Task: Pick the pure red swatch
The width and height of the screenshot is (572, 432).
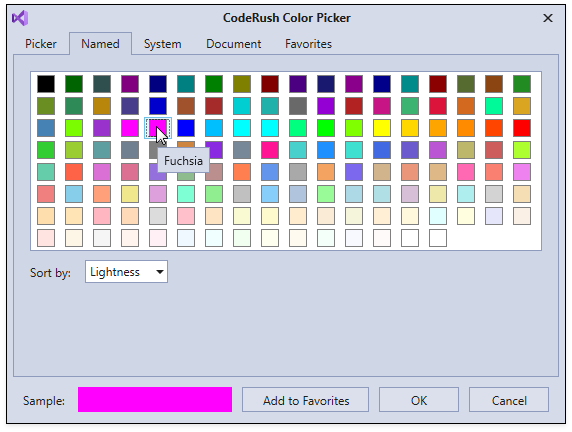Action: click(x=522, y=128)
